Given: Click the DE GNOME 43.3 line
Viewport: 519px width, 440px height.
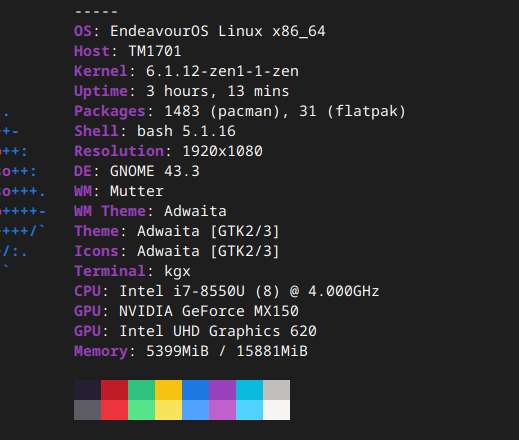Looking at the screenshot, I should (x=137, y=171).
